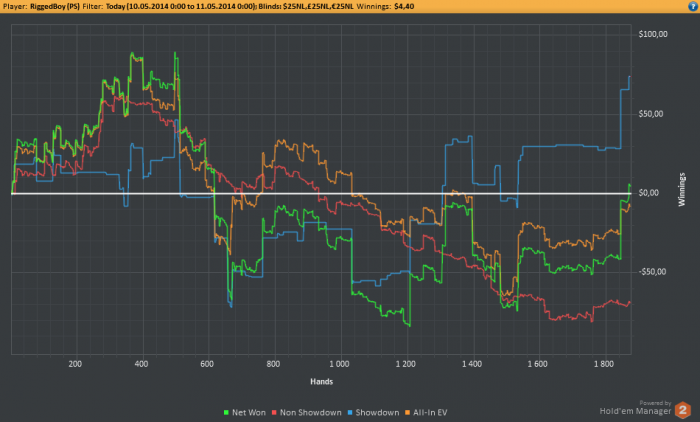Click the 400 hands axis label
The width and height of the screenshot is (700, 422).
click(141, 364)
